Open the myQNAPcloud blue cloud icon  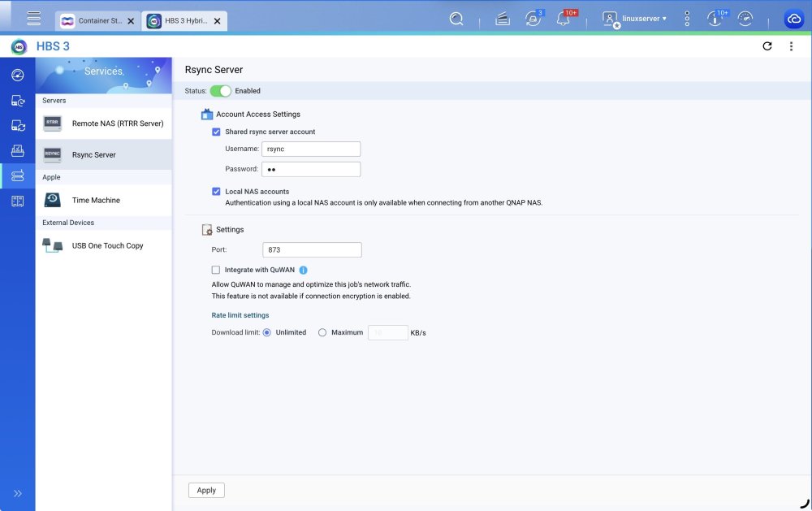pos(794,19)
